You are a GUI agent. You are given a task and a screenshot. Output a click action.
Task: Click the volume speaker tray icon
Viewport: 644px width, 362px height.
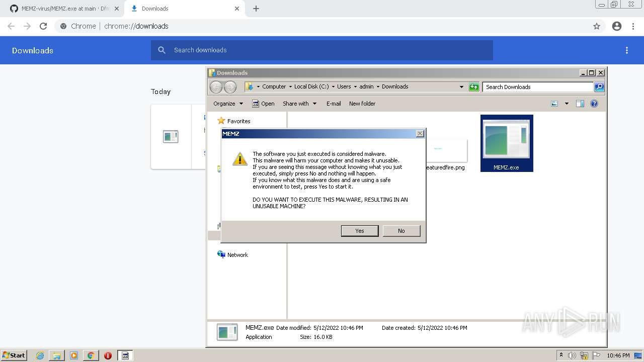point(572,355)
